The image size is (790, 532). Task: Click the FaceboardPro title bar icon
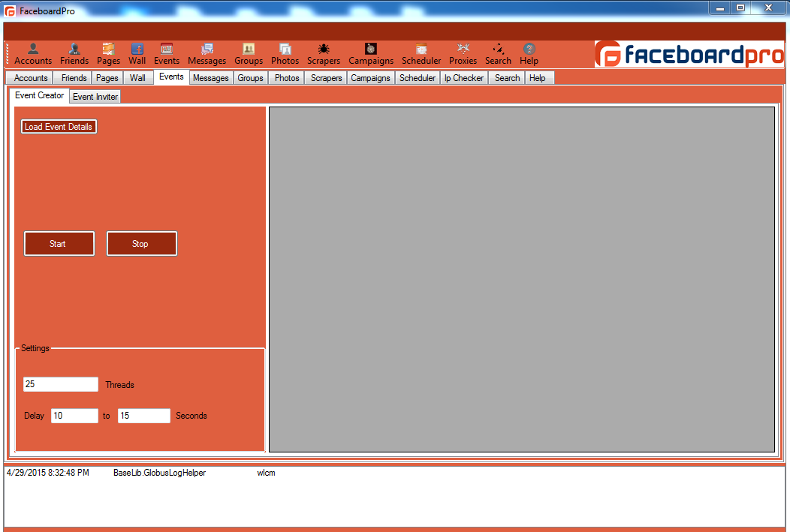(x=10, y=11)
